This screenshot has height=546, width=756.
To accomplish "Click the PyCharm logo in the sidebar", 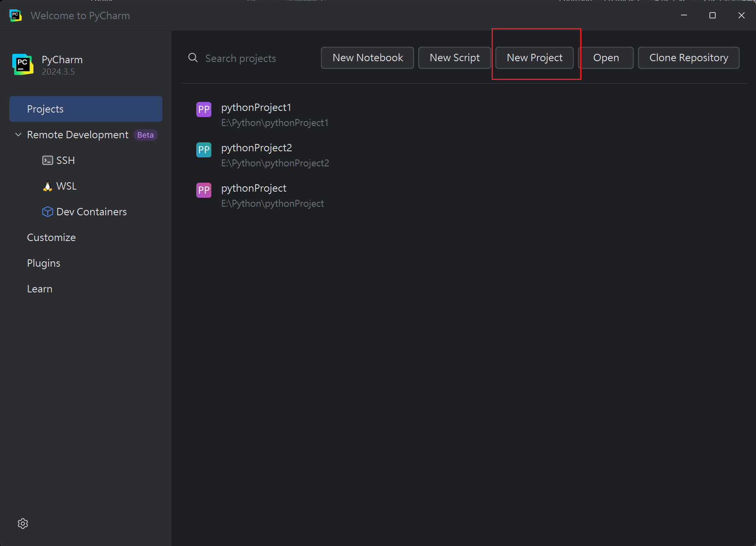I will 23,64.
